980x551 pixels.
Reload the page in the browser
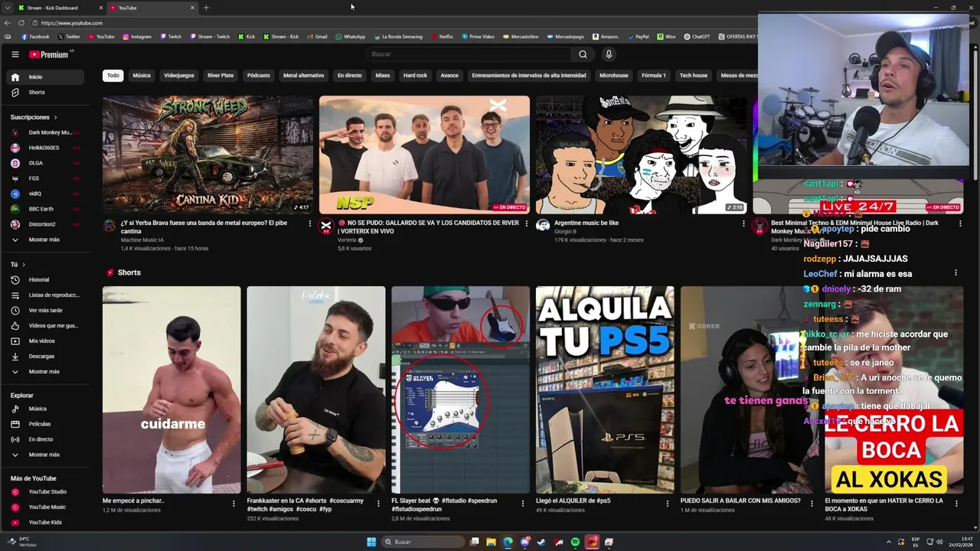pyautogui.click(x=22, y=23)
